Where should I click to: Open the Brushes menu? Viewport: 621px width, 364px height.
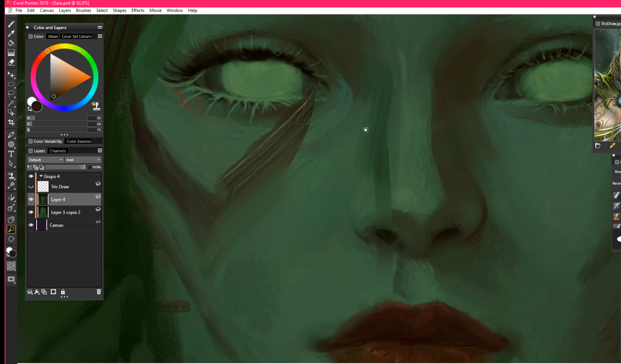click(x=83, y=10)
